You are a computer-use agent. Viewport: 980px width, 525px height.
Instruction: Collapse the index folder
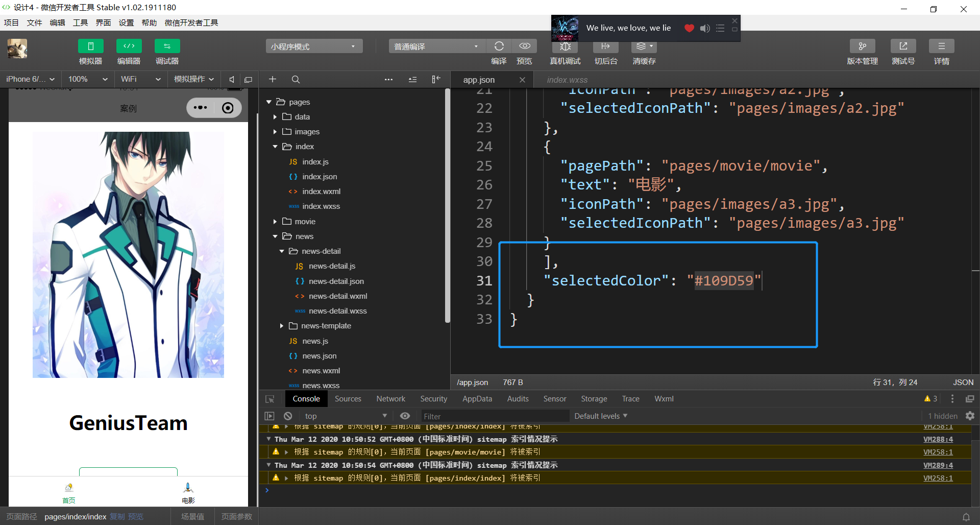tap(275, 147)
